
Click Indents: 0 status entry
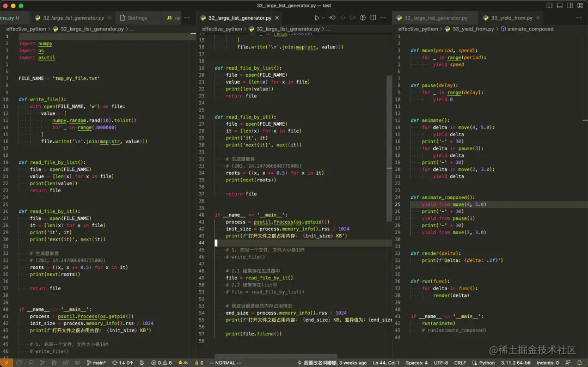(548, 363)
